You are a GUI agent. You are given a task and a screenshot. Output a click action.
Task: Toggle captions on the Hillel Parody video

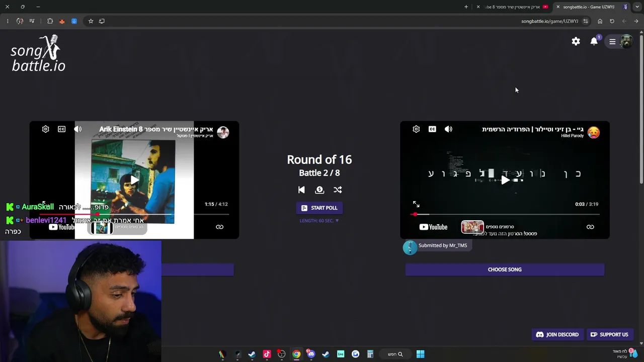(x=432, y=129)
